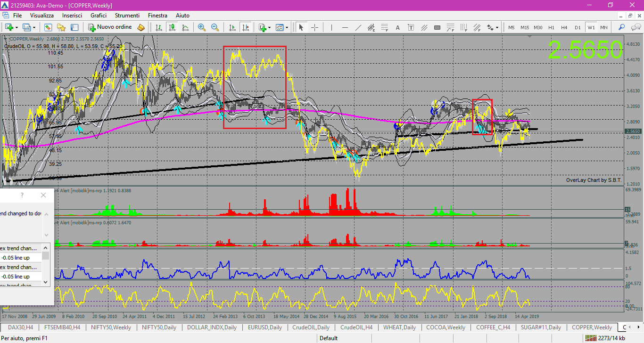Switch to bar chart display
Viewport: 644px width, 343px height.
tap(159, 27)
